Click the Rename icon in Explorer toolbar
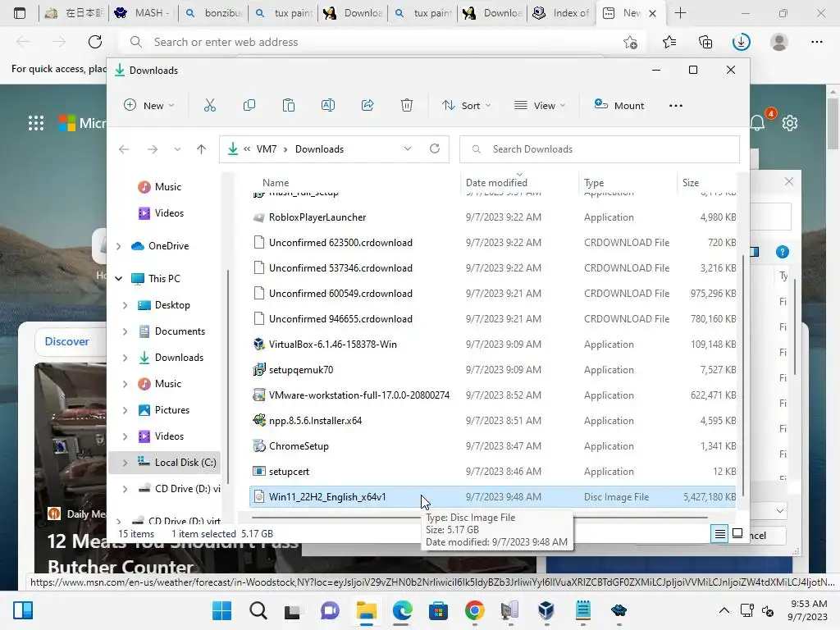The height and width of the screenshot is (630, 840). [x=328, y=106]
